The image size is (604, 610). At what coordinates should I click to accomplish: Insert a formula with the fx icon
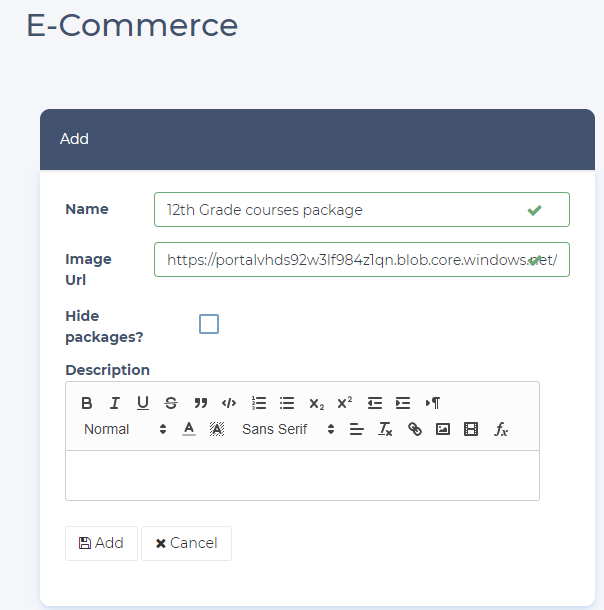pyautogui.click(x=501, y=429)
